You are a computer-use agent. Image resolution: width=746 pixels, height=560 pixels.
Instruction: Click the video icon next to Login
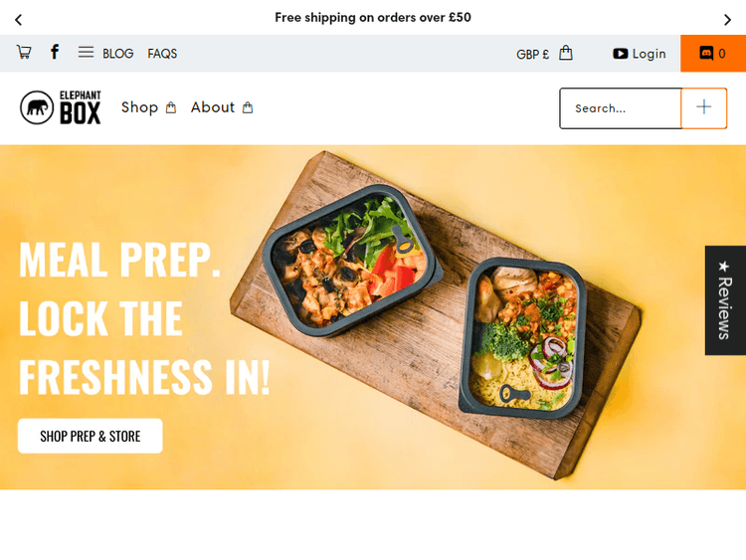coord(620,54)
